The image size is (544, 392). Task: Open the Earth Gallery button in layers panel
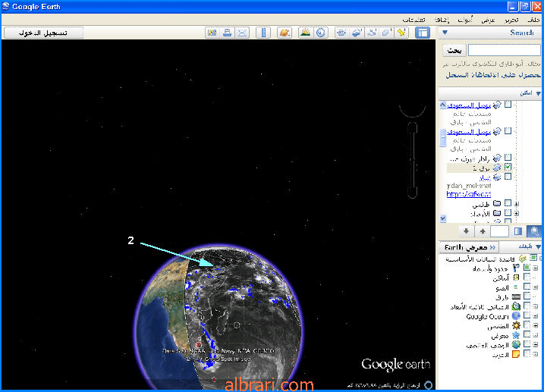pos(469,247)
